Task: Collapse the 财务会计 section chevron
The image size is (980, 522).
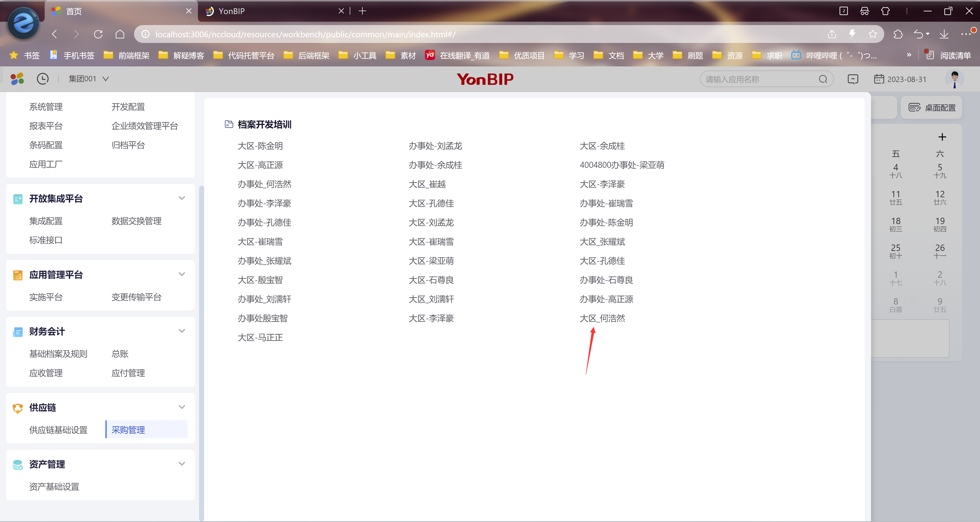Action: (182, 331)
